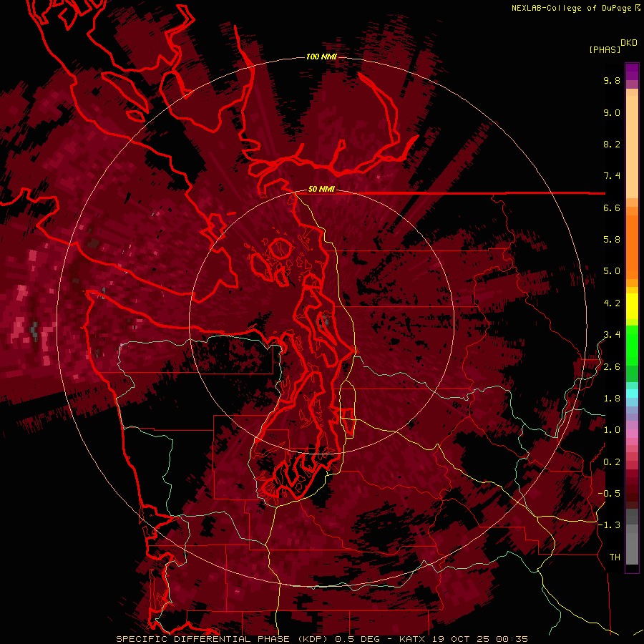This screenshot has width=644, height=644.
Task: Click the 9.8 scale value
Action: coord(612,80)
